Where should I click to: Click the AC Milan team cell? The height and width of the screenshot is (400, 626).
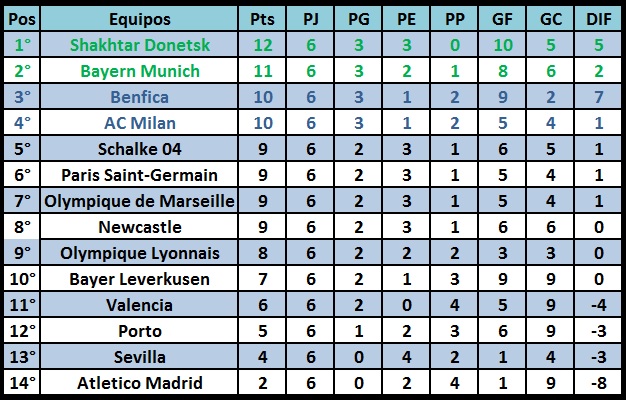click(139, 123)
